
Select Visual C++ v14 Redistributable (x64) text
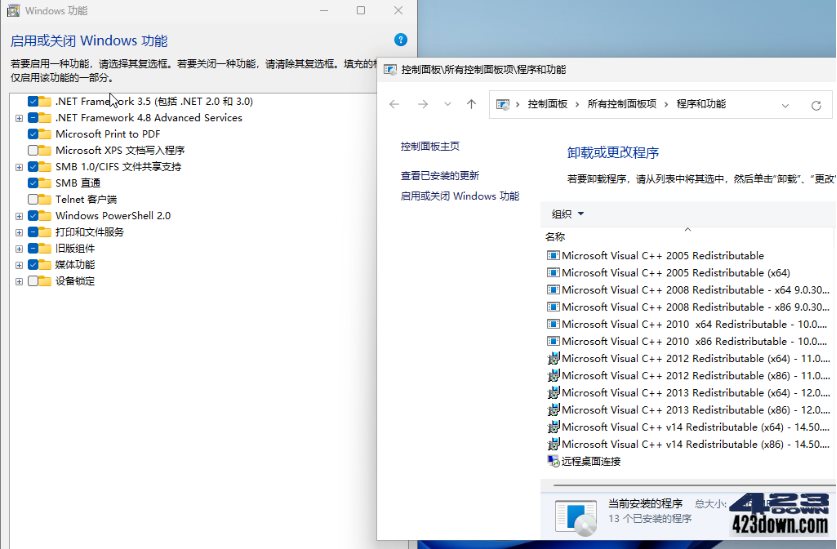point(696,427)
